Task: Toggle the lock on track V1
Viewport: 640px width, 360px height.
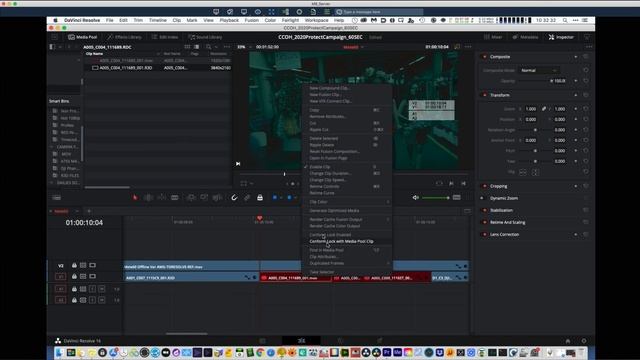Action: coord(74,276)
